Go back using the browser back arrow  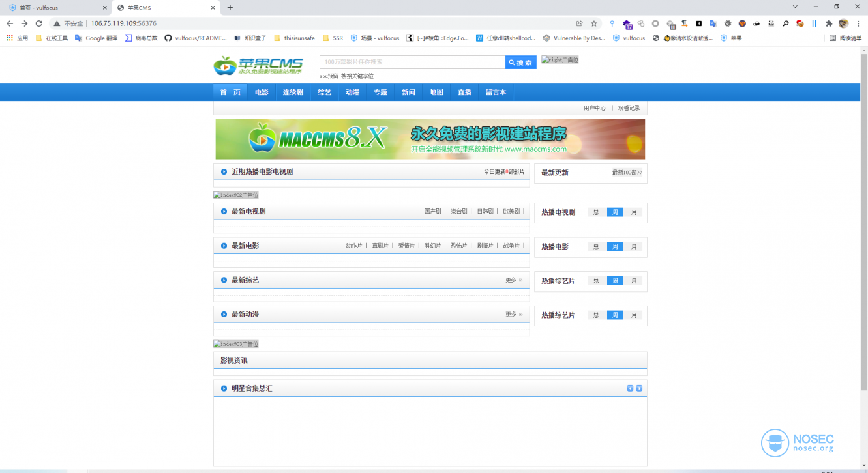click(x=10, y=23)
